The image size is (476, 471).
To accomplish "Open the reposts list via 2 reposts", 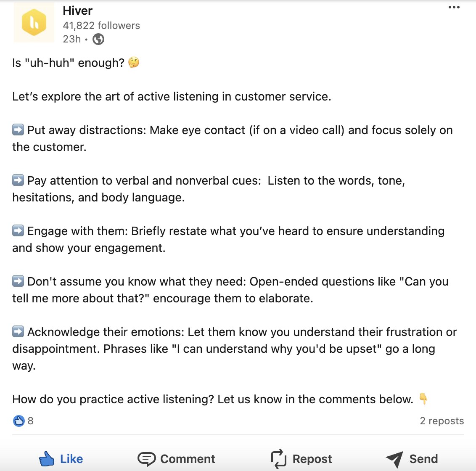I will tap(442, 421).
